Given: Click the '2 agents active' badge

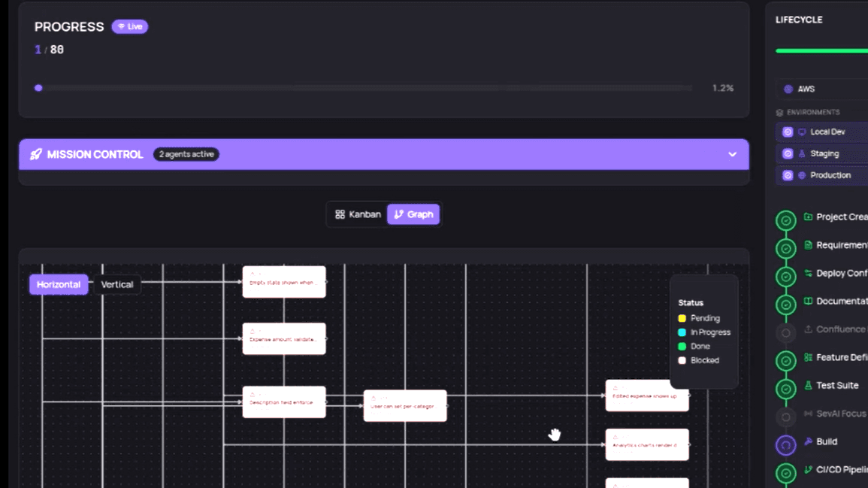Looking at the screenshot, I should (x=186, y=155).
